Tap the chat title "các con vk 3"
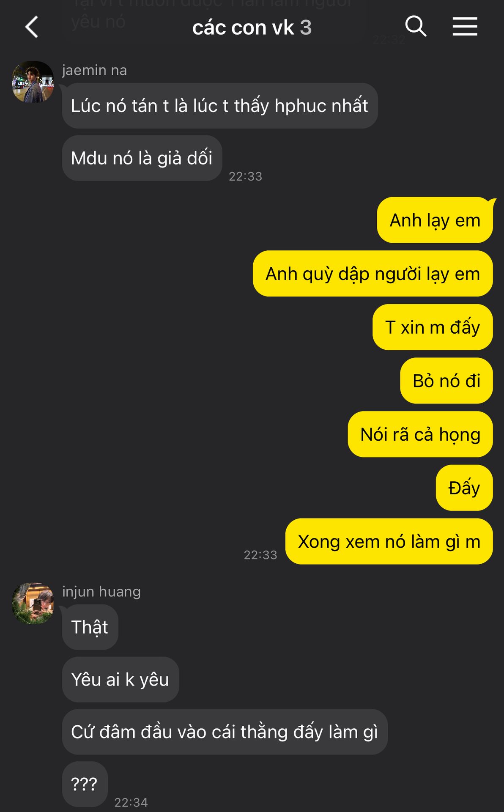Image resolution: width=504 pixels, height=812 pixels. pyautogui.click(x=252, y=27)
